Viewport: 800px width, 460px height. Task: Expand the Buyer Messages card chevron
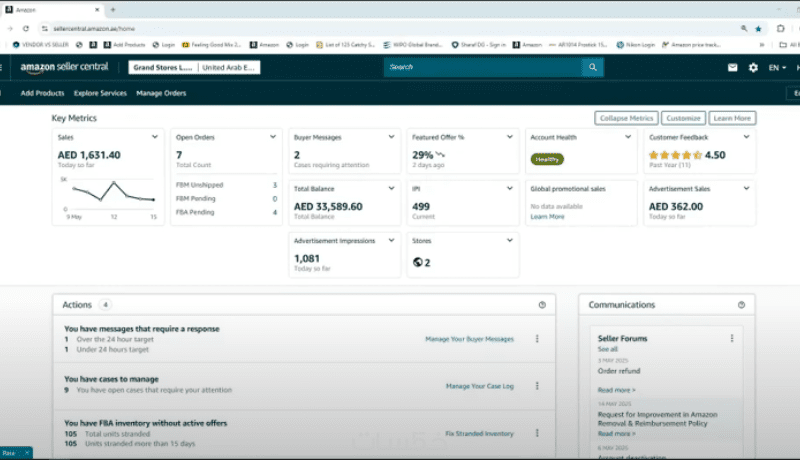[391, 137]
